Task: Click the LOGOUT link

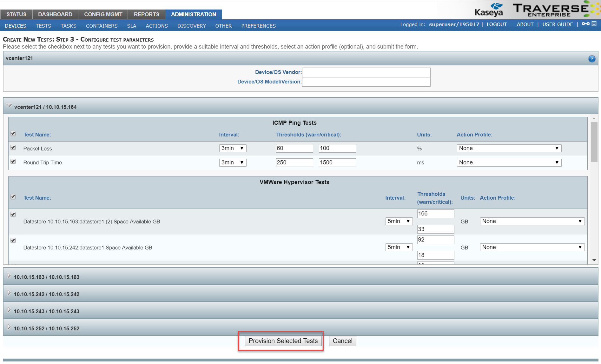Action: [497, 24]
